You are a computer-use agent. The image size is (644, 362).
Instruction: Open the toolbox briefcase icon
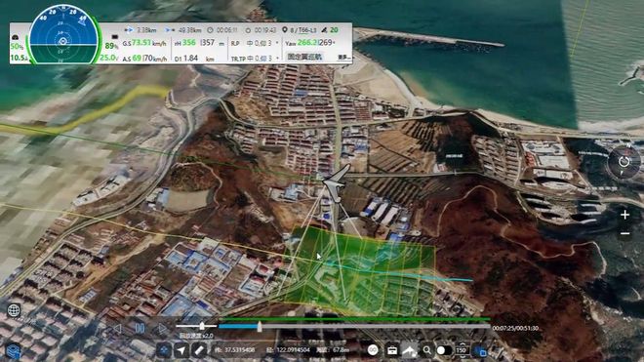pyautogui.click(x=392, y=350)
